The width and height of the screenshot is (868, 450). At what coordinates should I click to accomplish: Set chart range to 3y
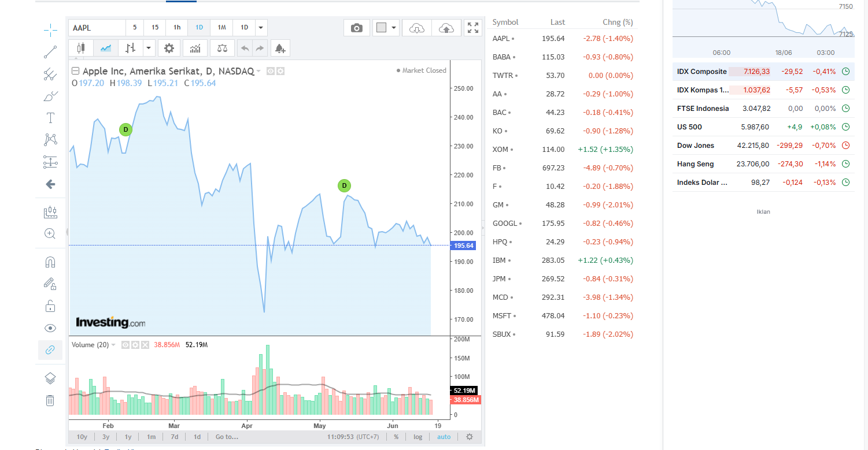pyautogui.click(x=106, y=437)
